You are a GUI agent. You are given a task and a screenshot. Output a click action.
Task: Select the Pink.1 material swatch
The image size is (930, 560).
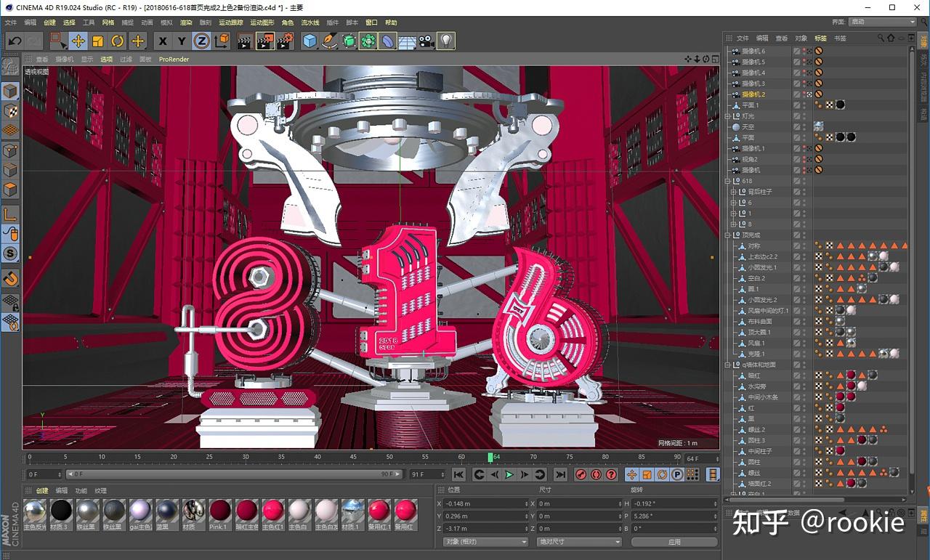point(220,511)
